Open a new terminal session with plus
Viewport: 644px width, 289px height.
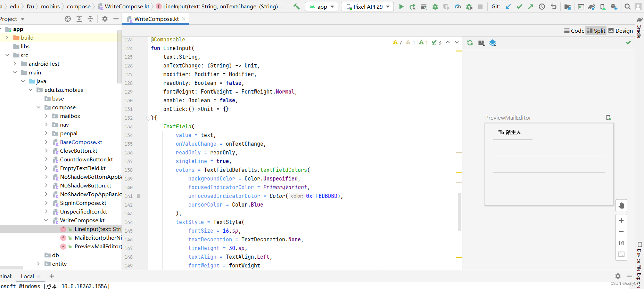point(52,276)
